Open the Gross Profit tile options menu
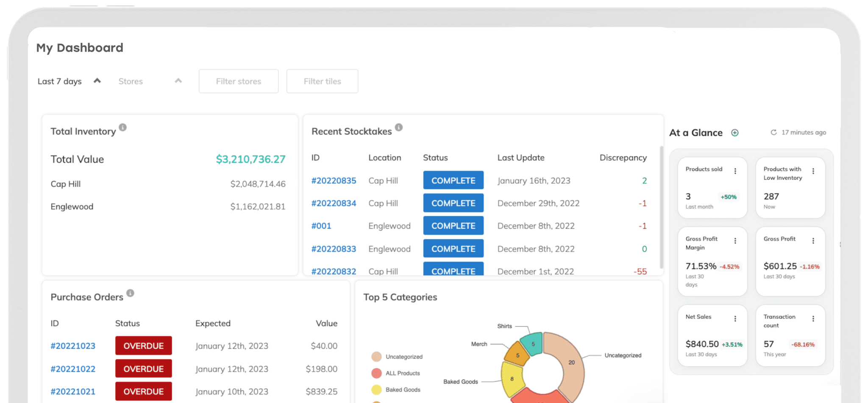The height and width of the screenshot is (403, 868). (813, 240)
